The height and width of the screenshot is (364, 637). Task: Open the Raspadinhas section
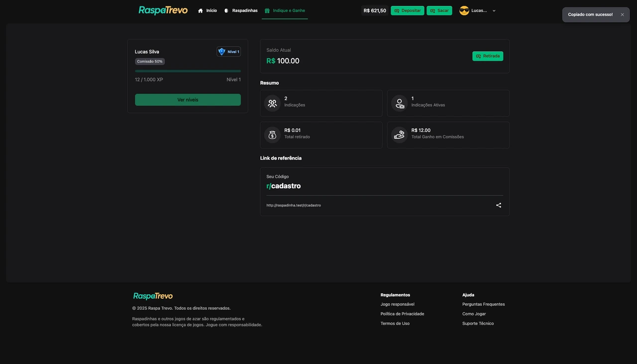click(241, 10)
